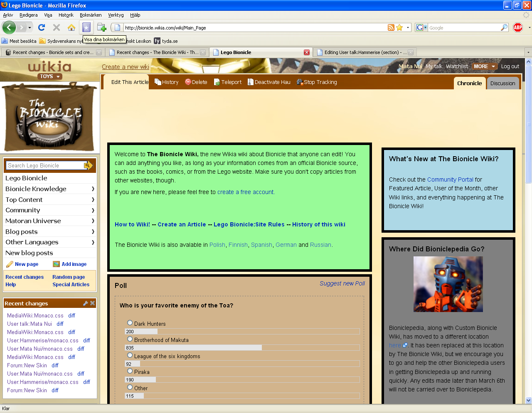Image resolution: width=532 pixels, height=413 pixels.
Task: Open the TOYS hub dropdown under Wikia logo
Action: click(x=50, y=76)
